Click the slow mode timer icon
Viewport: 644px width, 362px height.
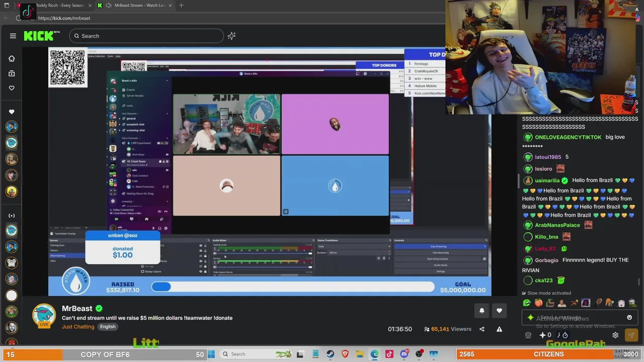[x=565, y=335]
